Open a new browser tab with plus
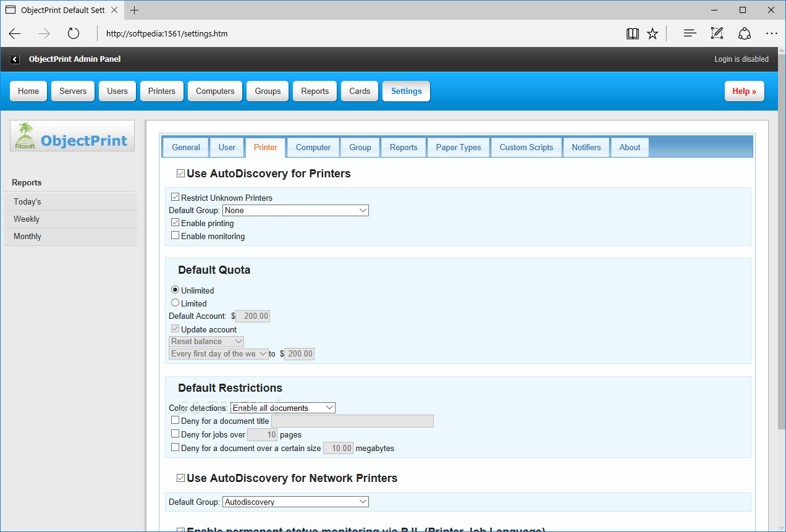 [x=135, y=10]
